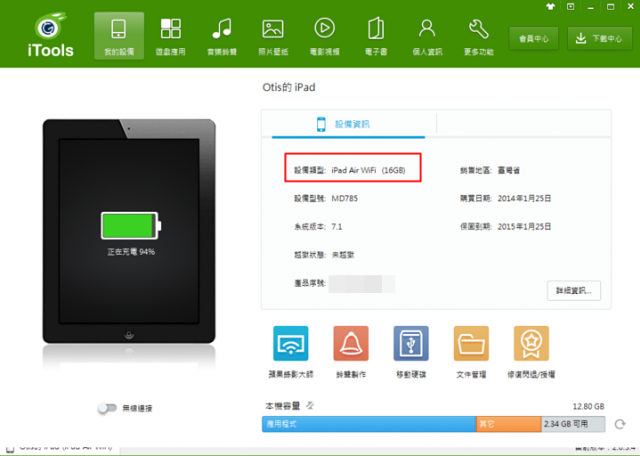This screenshot has width=640, height=456.
Task: Open the 我的設備 (My Device) section
Action: coord(119,36)
